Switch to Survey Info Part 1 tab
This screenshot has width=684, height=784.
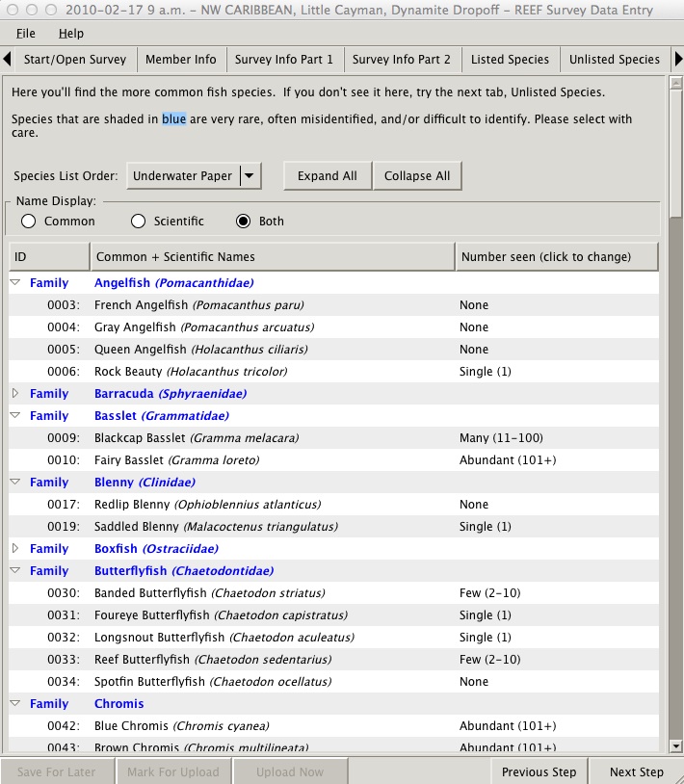point(284,60)
